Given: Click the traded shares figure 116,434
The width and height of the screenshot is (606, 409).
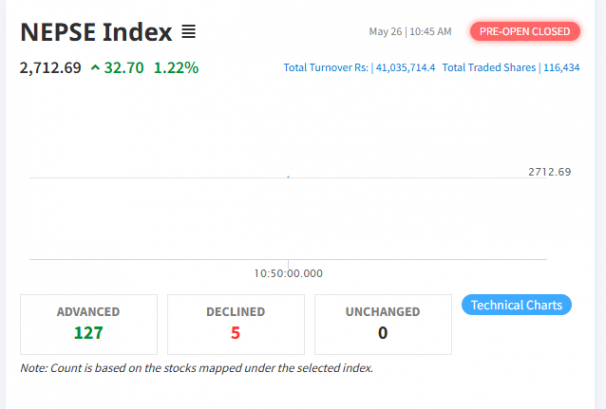Looking at the screenshot, I should point(560,68).
